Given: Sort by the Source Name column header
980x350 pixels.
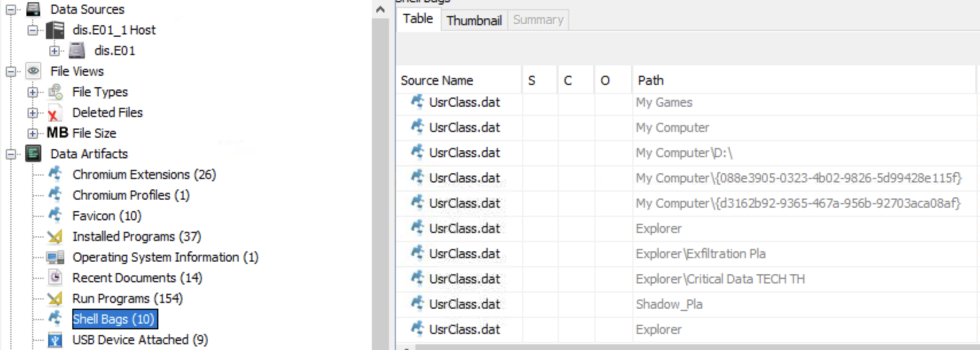Looking at the screenshot, I should tap(437, 80).
